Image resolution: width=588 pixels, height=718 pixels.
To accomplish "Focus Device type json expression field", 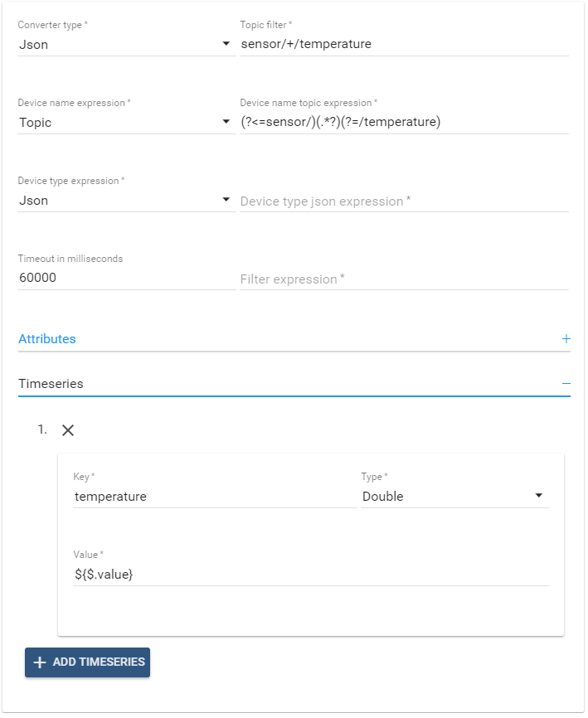I will (403, 201).
